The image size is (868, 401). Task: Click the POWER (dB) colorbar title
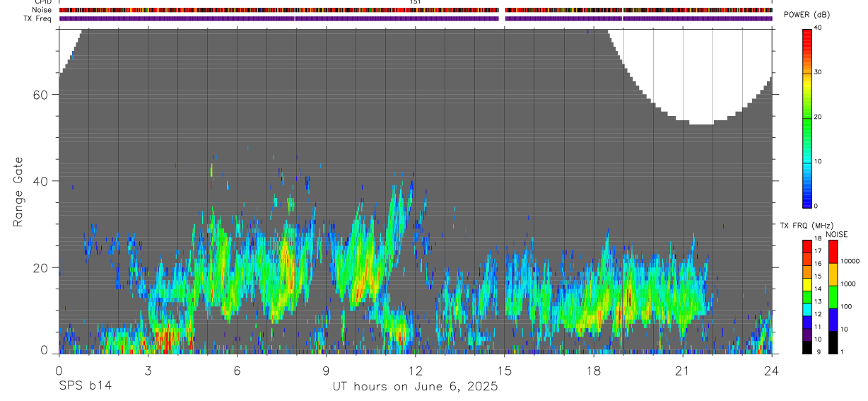pyautogui.click(x=807, y=15)
